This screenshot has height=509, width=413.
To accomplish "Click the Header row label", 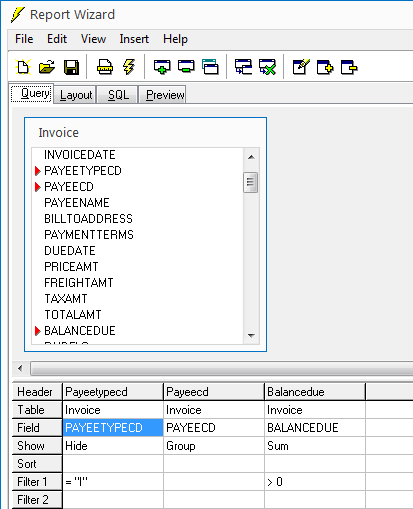I will pos(37,392).
